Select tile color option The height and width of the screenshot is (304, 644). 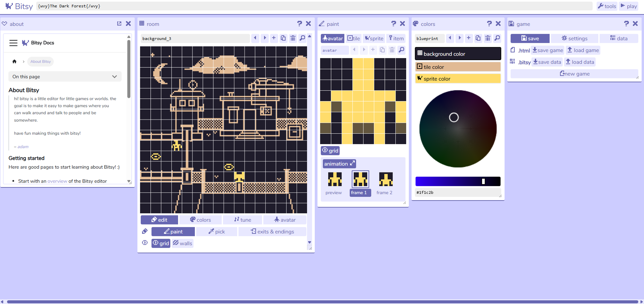click(x=458, y=67)
